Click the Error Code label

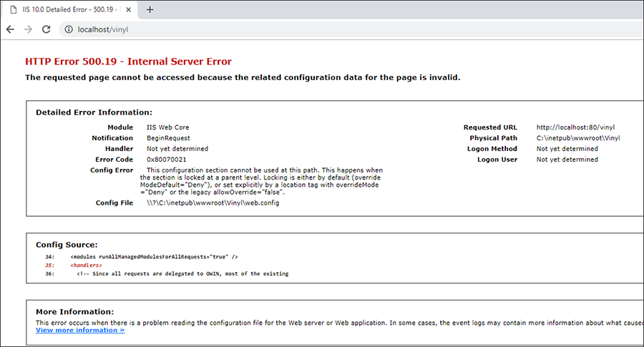point(114,160)
